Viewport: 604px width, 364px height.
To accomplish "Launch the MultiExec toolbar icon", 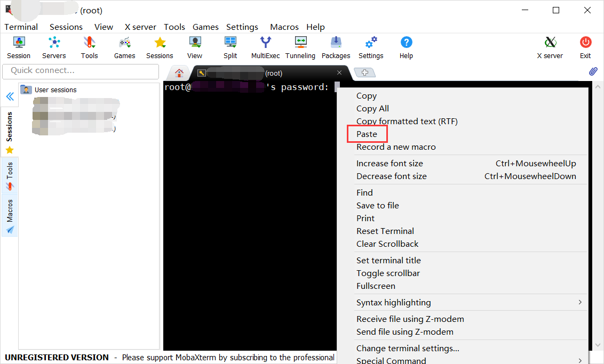I will pyautogui.click(x=265, y=48).
